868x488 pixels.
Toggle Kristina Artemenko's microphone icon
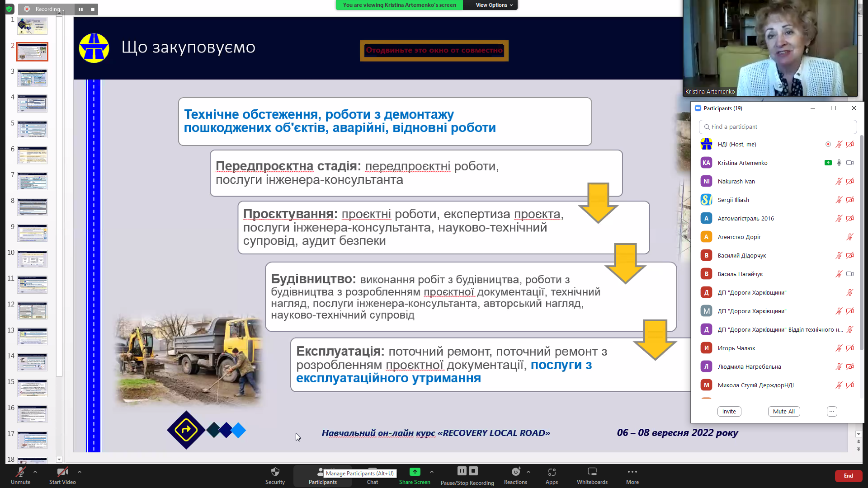click(x=839, y=163)
